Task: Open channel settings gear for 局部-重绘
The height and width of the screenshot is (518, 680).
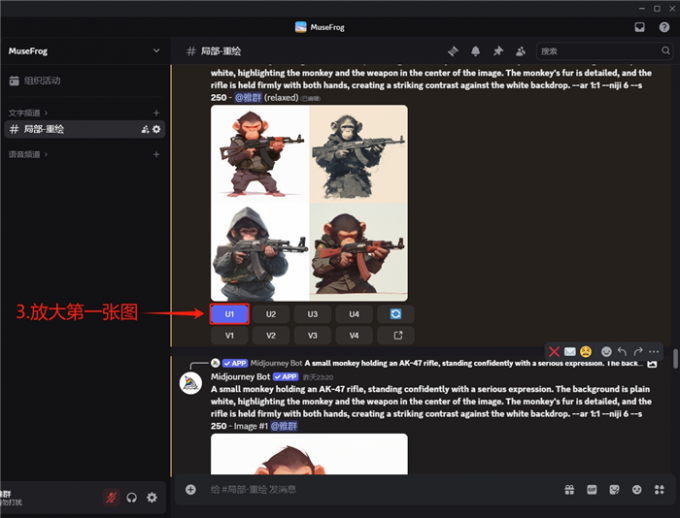Action: click(x=157, y=129)
